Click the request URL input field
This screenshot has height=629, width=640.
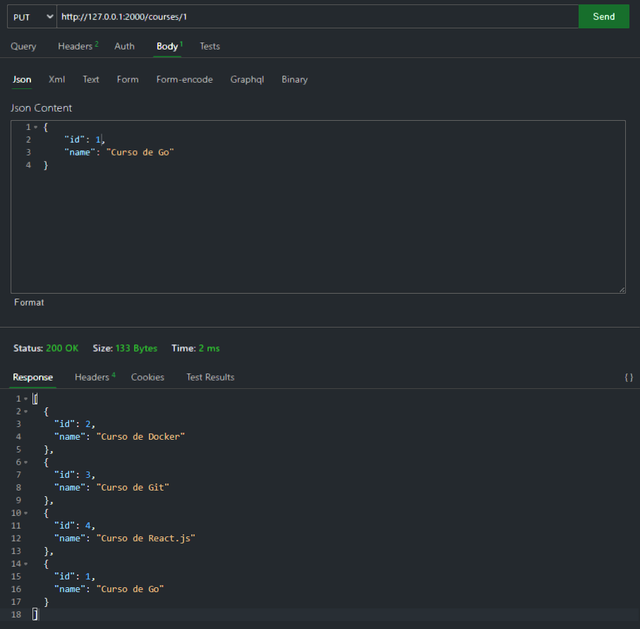318,17
